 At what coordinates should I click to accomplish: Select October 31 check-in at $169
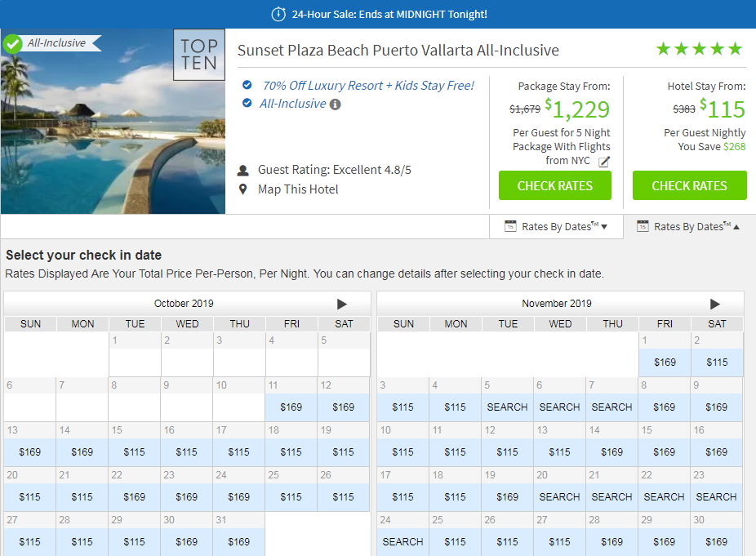(x=238, y=542)
